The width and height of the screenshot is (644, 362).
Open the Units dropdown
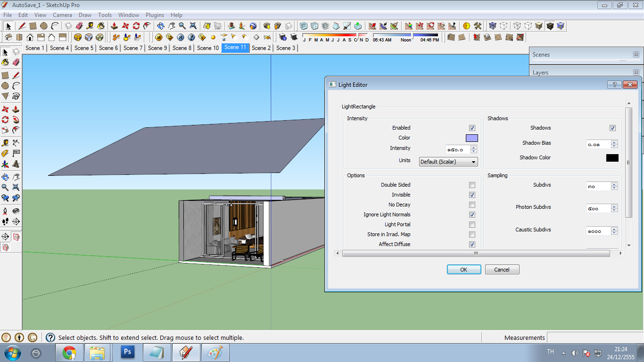(448, 162)
